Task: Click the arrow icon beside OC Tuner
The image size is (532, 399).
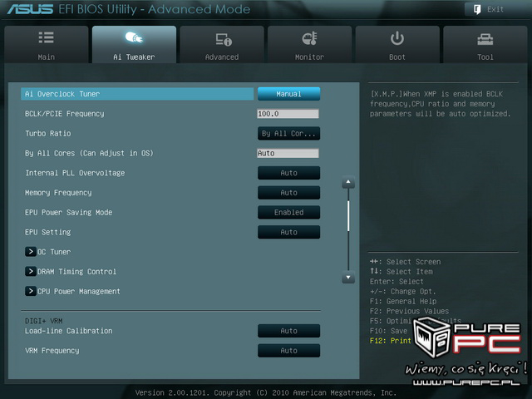Action: 31,251
